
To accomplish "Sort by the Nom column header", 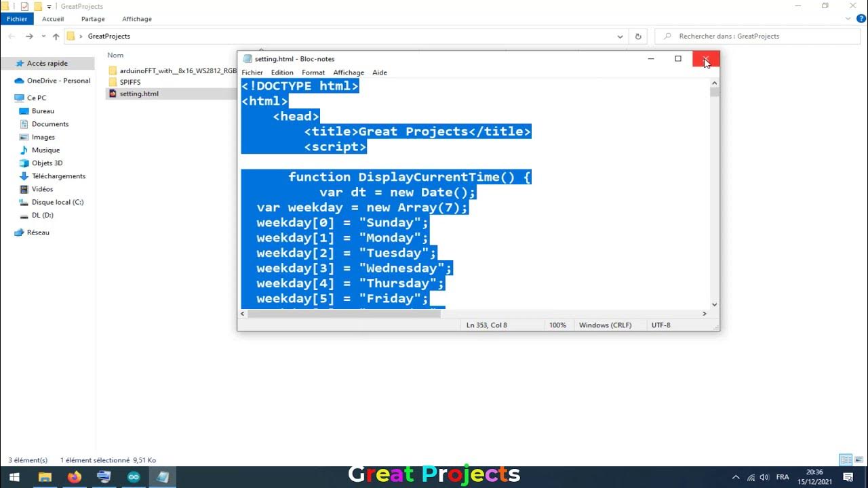I will (115, 55).
